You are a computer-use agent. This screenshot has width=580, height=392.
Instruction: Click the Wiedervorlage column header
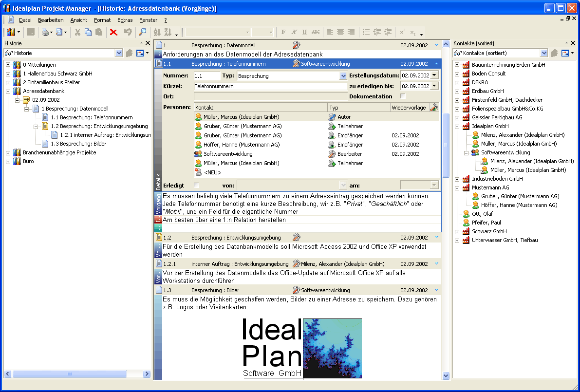point(410,108)
